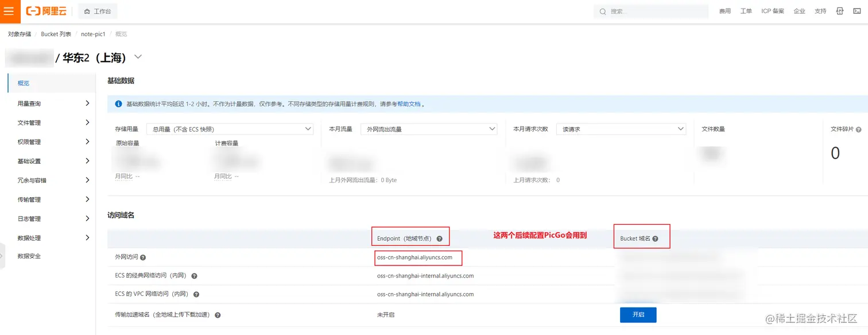This screenshot has width=868, height=335.
Task: Expand 用量查询 sidebar item
Action: (x=51, y=103)
